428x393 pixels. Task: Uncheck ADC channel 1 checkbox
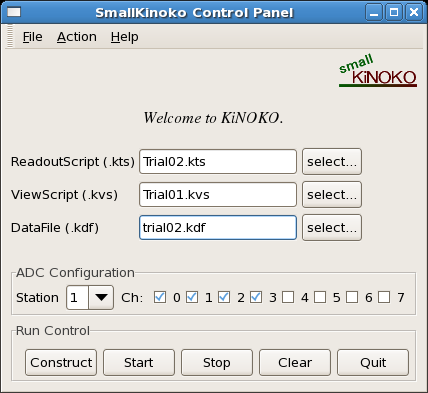(x=192, y=297)
